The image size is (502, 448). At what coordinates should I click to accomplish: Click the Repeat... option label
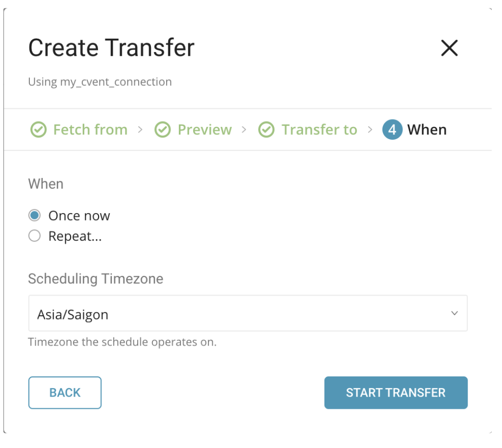point(75,236)
